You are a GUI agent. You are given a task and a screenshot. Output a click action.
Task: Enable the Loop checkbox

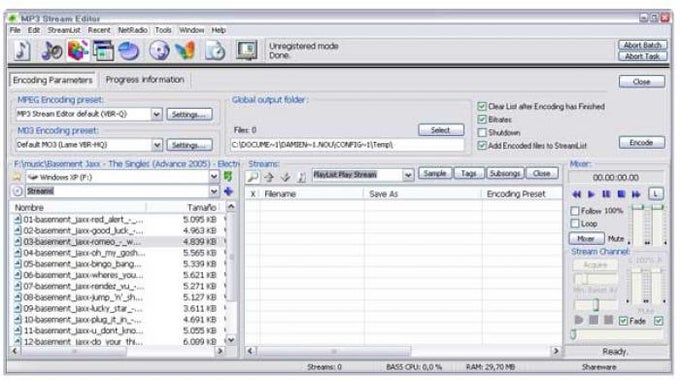point(575,224)
